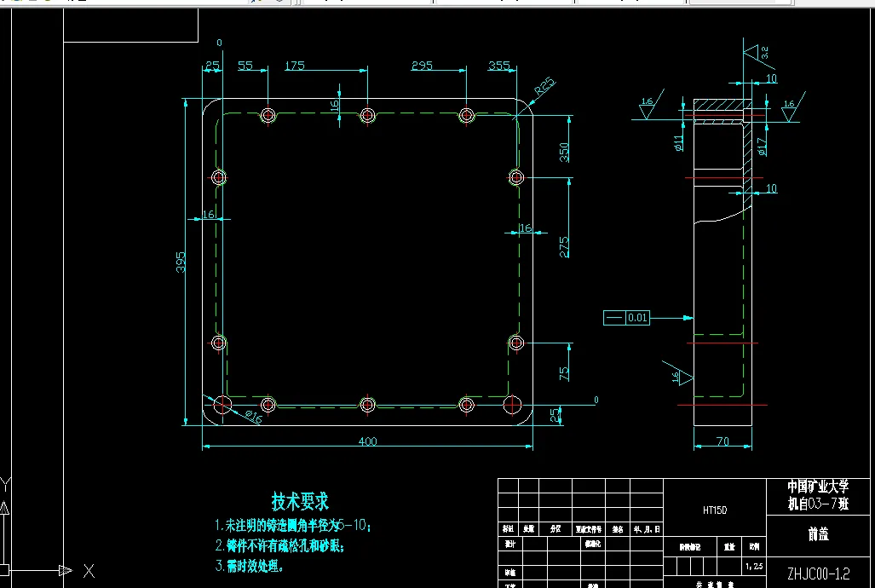875x588 pixels.
Task: Click the 签名 header cell
Action: pyautogui.click(x=617, y=529)
